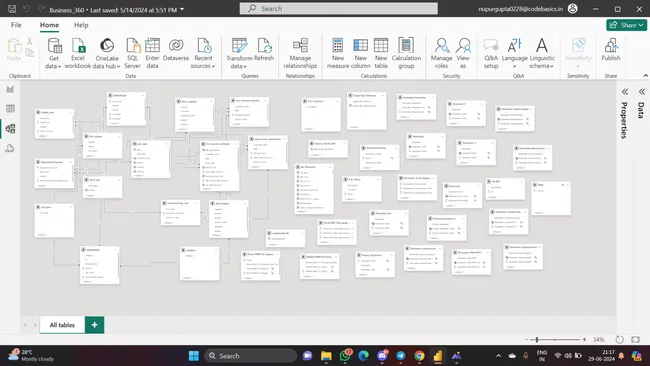Open the File menu
650x366 pixels.
(16, 25)
